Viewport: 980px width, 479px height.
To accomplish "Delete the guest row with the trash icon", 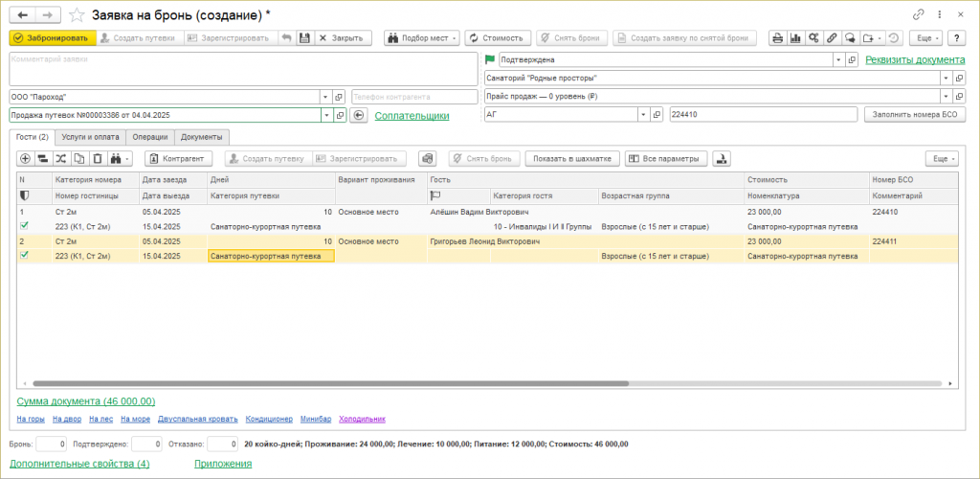I will tap(97, 158).
